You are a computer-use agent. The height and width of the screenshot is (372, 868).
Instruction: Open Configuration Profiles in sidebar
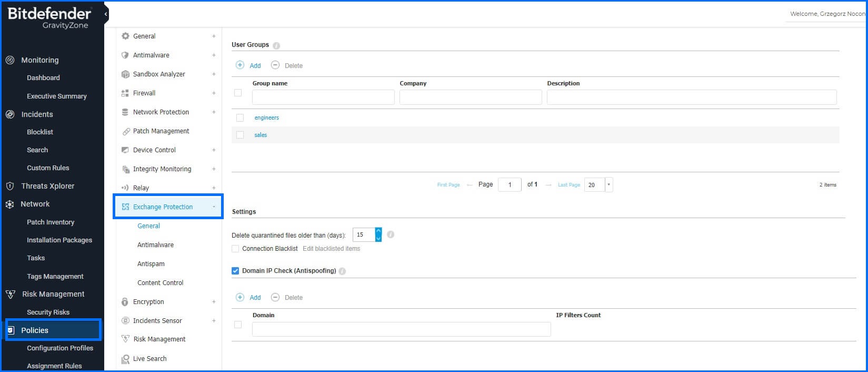(x=60, y=348)
